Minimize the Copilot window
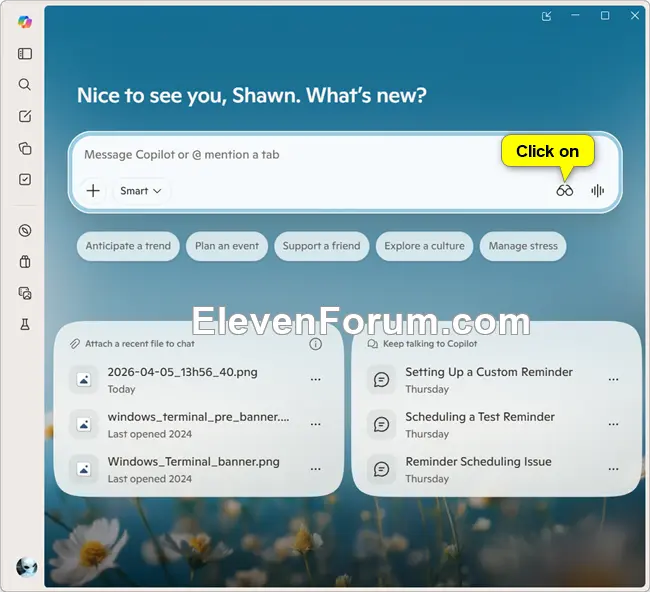The width and height of the screenshot is (650, 592). pos(575,16)
